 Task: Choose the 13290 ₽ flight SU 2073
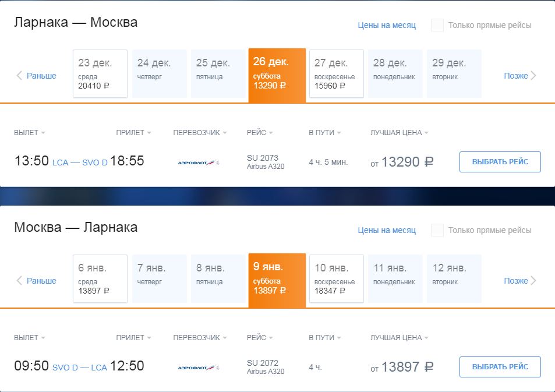500,162
